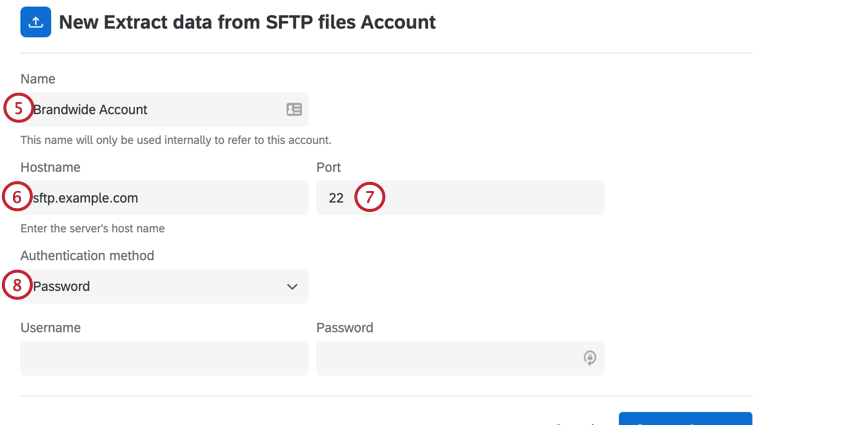Screen dimensions: 850x425
Task: Click the red circled step 5 marker
Action: click(x=17, y=109)
